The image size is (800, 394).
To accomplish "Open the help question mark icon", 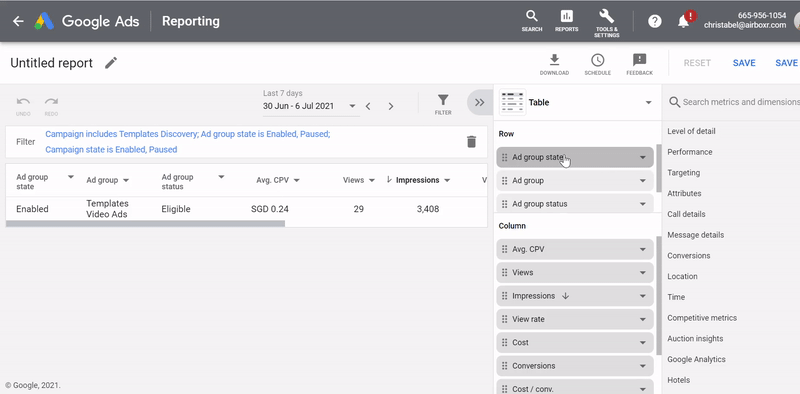I will (655, 21).
